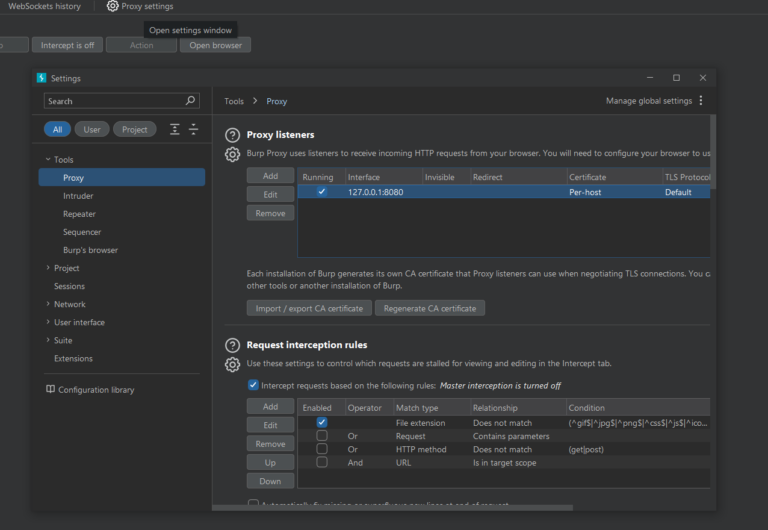
Task: Open help for Request interception rules
Action: (232, 345)
